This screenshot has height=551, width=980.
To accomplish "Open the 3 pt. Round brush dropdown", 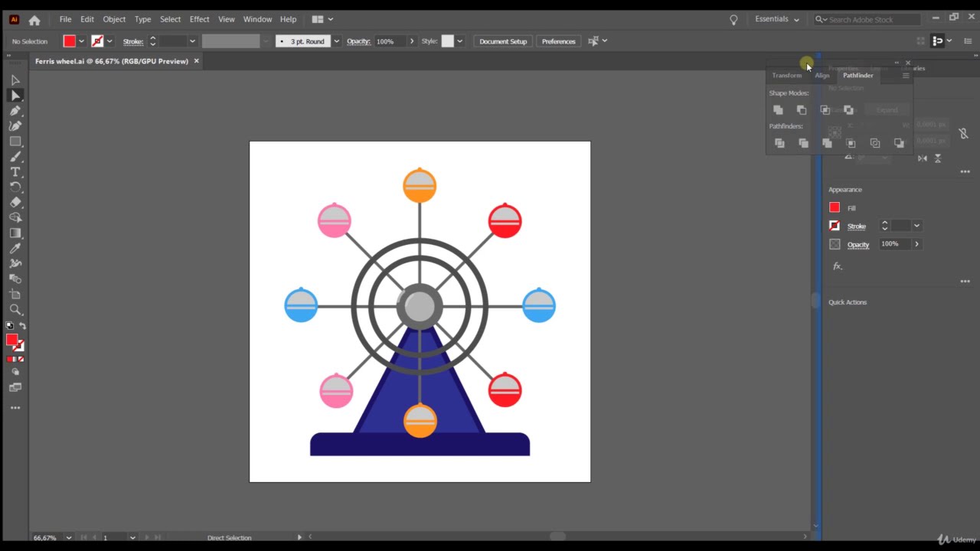I will (x=336, y=41).
